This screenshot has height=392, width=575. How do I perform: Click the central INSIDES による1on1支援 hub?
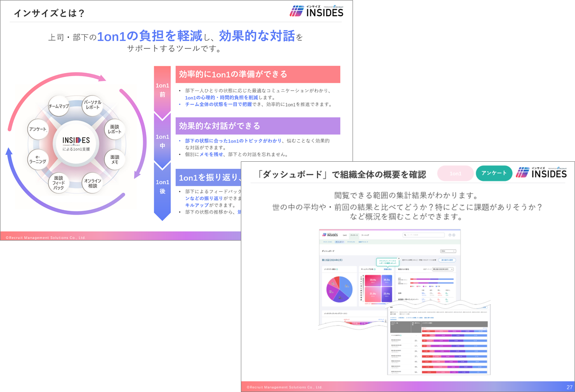(x=76, y=144)
